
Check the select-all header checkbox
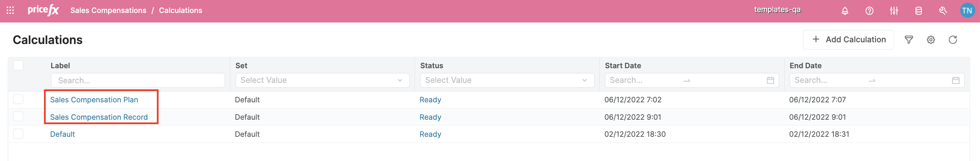click(x=18, y=65)
